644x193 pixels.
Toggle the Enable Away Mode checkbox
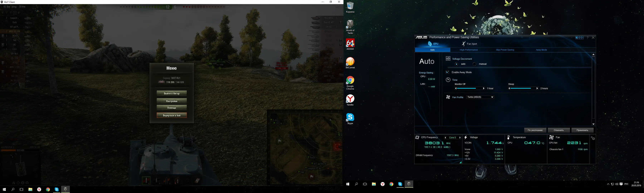[447, 72]
